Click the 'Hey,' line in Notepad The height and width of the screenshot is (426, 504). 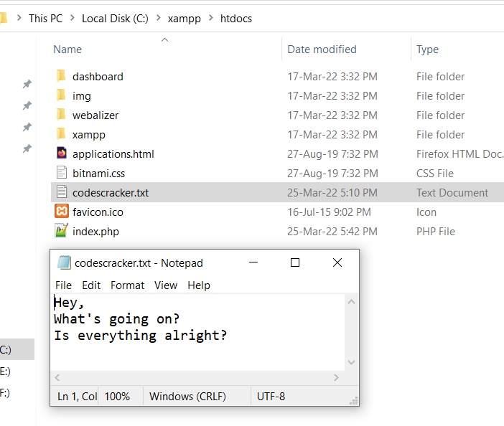69,303
